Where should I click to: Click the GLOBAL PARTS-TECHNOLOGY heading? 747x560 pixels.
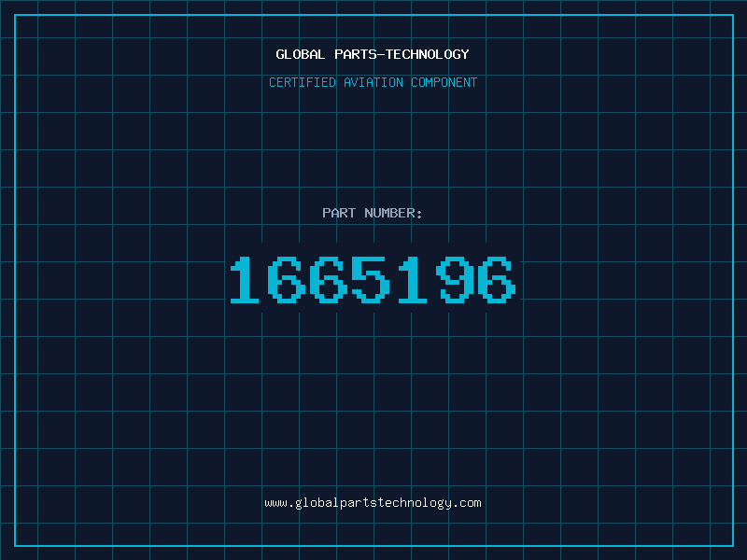point(373,54)
